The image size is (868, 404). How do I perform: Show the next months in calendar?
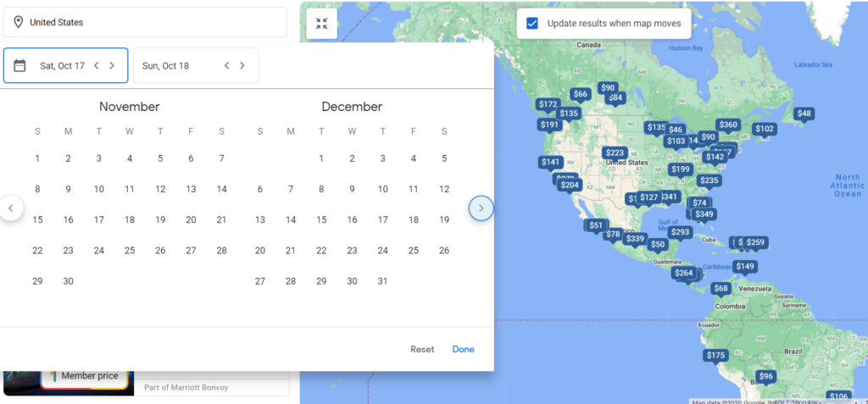point(481,208)
